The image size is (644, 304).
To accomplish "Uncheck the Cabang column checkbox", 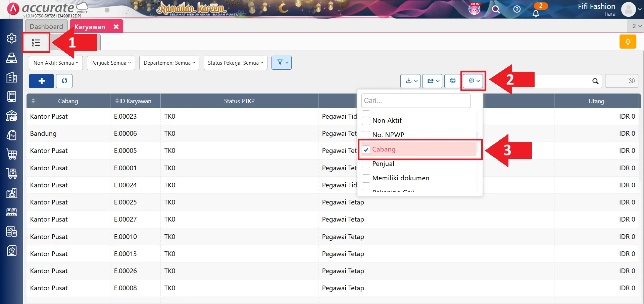I will (366, 149).
